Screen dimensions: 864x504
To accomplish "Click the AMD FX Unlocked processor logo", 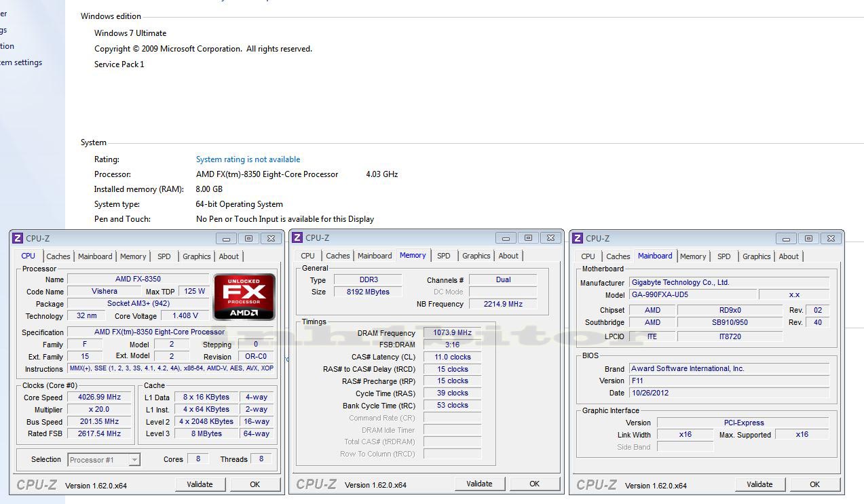I will tap(244, 296).
